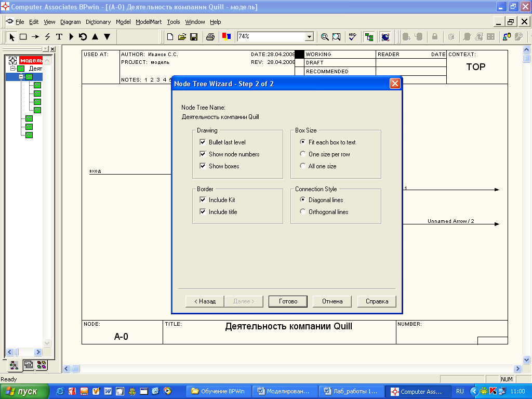Close the Node Tree Wizard dialog
532x399 pixels.
395,84
